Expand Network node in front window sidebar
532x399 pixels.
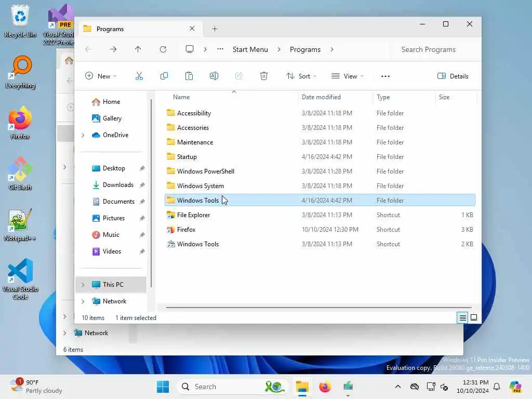click(x=83, y=301)
